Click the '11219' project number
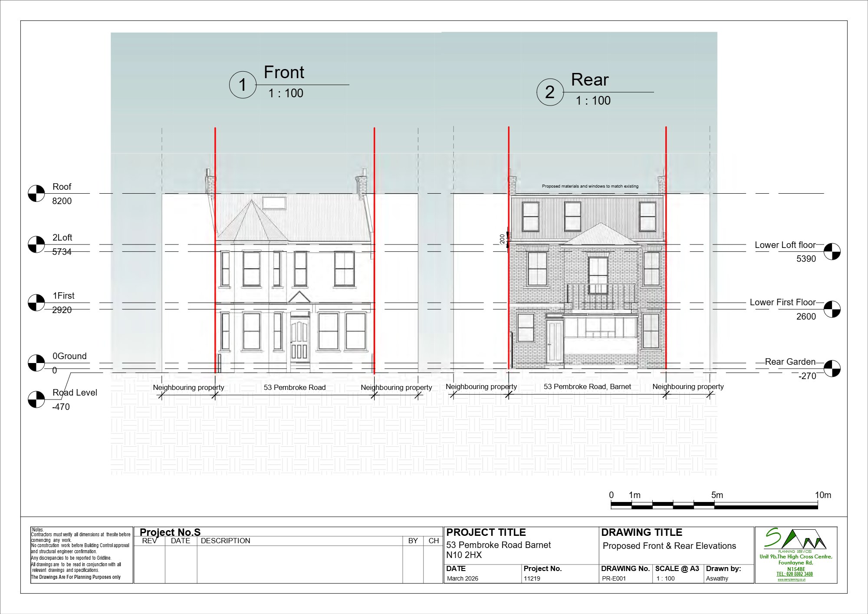 click(x=532, y=578)
